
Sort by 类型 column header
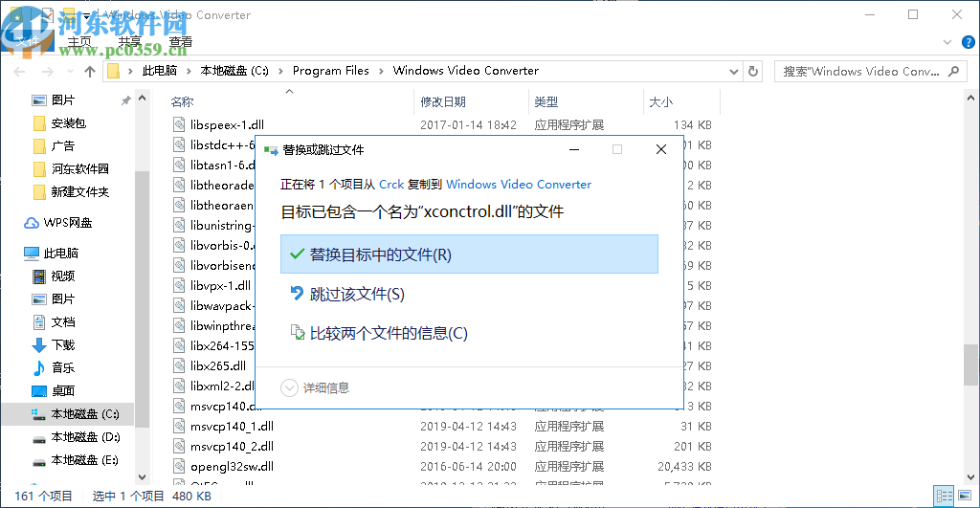546,101
